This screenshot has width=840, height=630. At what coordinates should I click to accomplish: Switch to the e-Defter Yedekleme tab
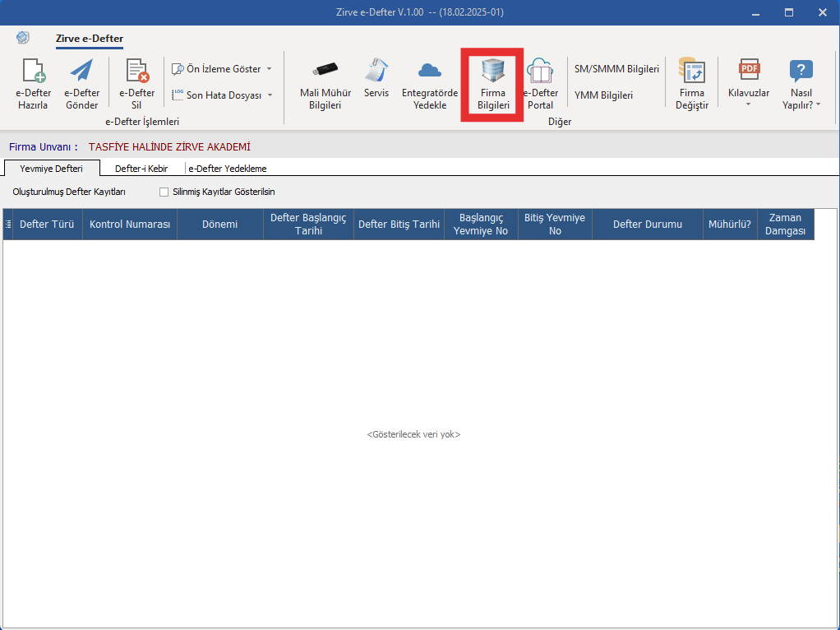click(228, 169)
